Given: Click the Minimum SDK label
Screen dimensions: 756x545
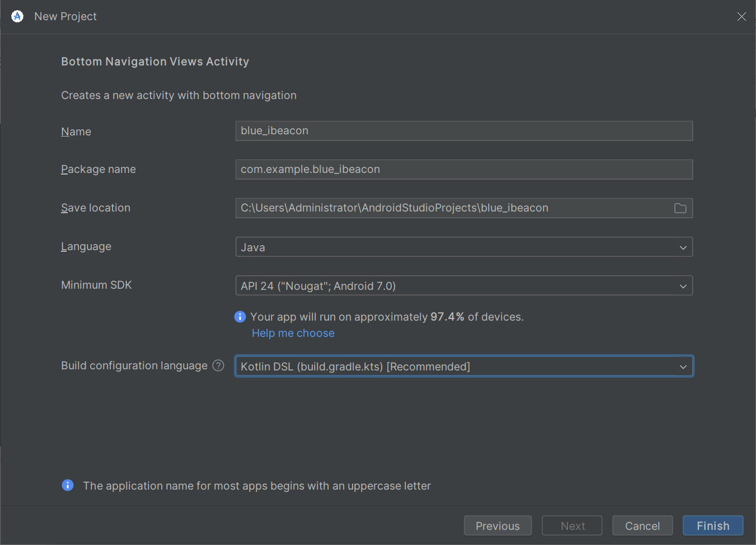Looking at the screenshot, I should tap(96, 285).
